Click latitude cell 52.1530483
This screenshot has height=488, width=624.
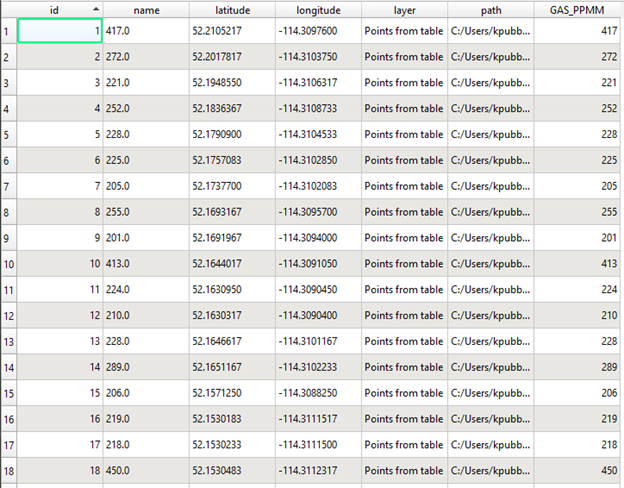(x=232, y=470)
